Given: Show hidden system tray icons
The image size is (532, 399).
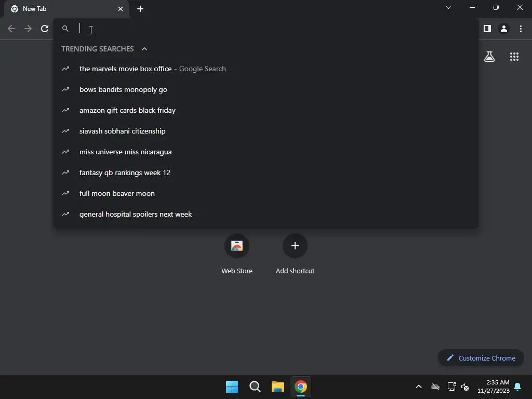Looking at the screenshot, I should click(x=419, y=387).
